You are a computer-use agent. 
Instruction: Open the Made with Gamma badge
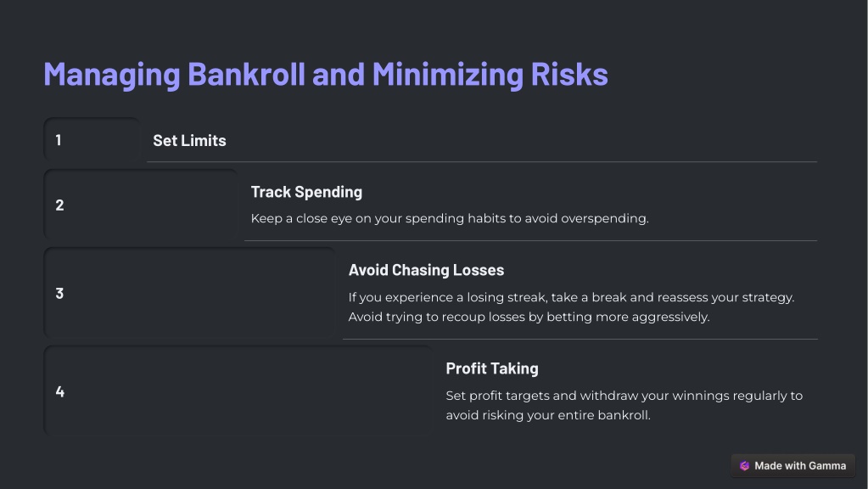[x=792, y=466]
